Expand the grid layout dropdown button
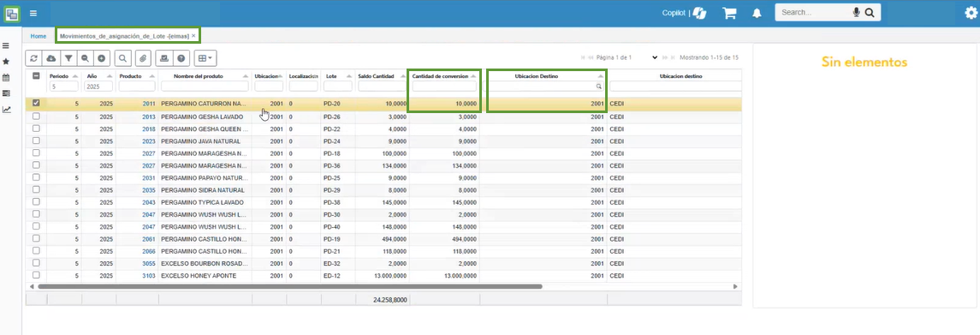Image resolution: width=980 pixels, height=335 pixels. (x=205, y=58)
